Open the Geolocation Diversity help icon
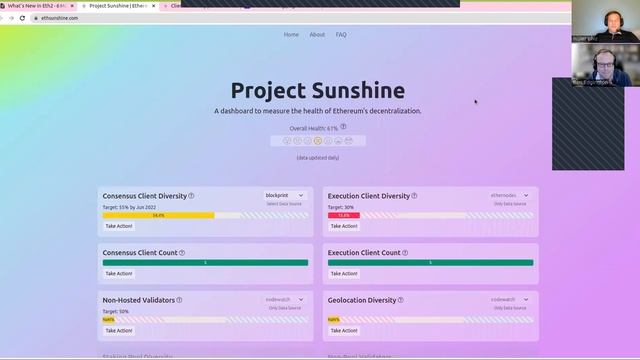The height and width of the screenshot is (360, 640). click(400, 300)
